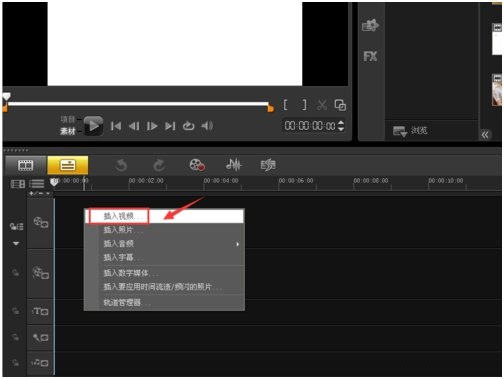Choose 插入照片... from the context menu
Viewport: 504px width, 379px height.
(x=164, y=230)
